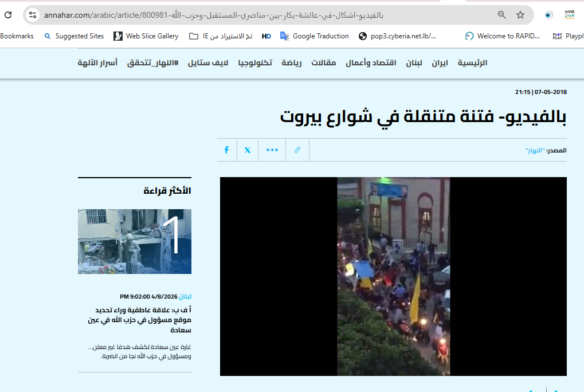Reload the page
Image resolution: width=584 pixels, height=392 pixels.
[7, 15]
